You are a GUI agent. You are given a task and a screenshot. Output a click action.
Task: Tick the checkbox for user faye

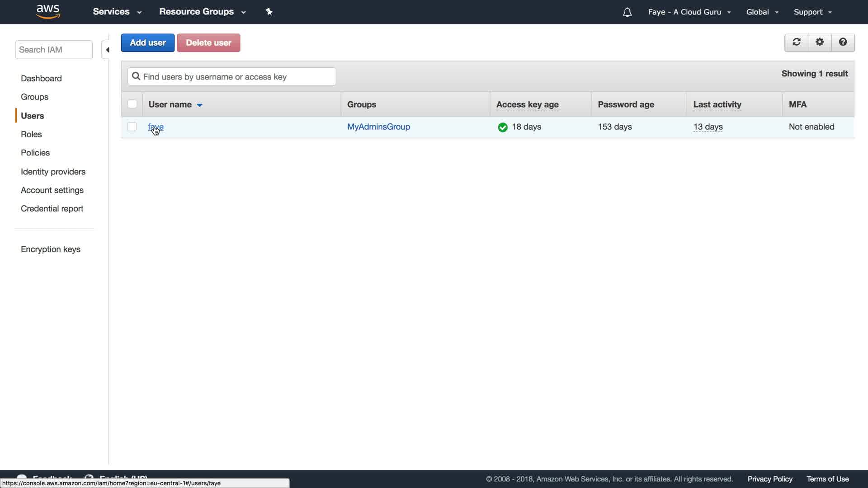point(132,127)
